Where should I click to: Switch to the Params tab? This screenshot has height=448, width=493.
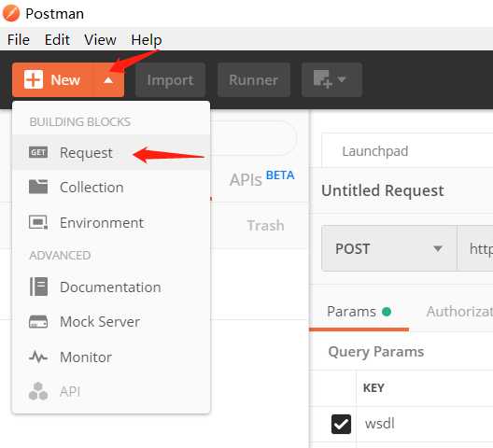point(359,312)
